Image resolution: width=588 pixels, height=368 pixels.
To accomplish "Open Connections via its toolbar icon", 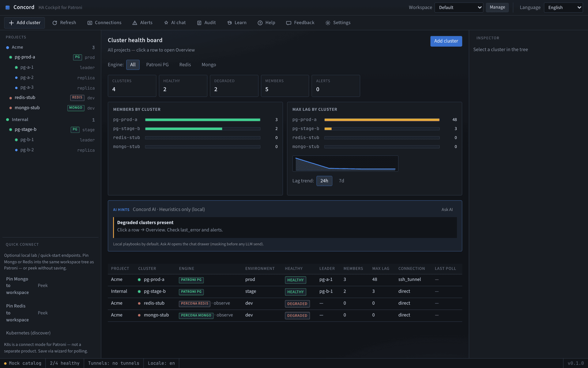I will point(90,23).
